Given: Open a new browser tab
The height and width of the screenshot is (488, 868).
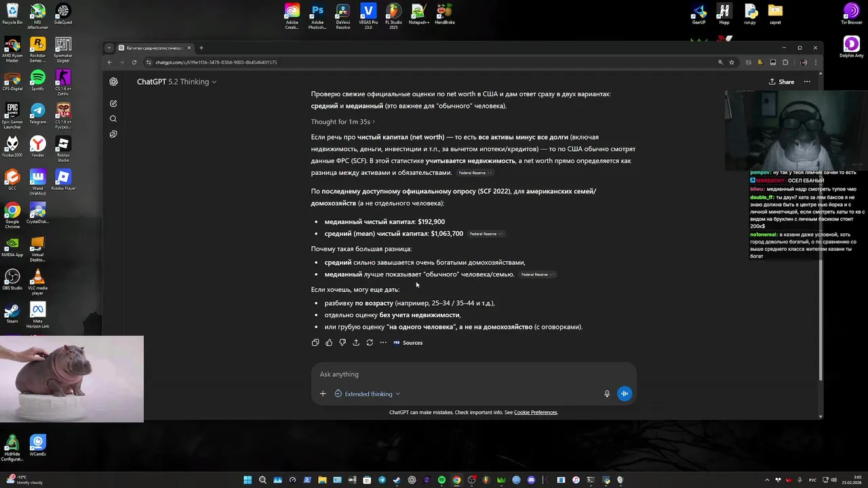Looking at the screenshot, I should click(x=201, y=48).
